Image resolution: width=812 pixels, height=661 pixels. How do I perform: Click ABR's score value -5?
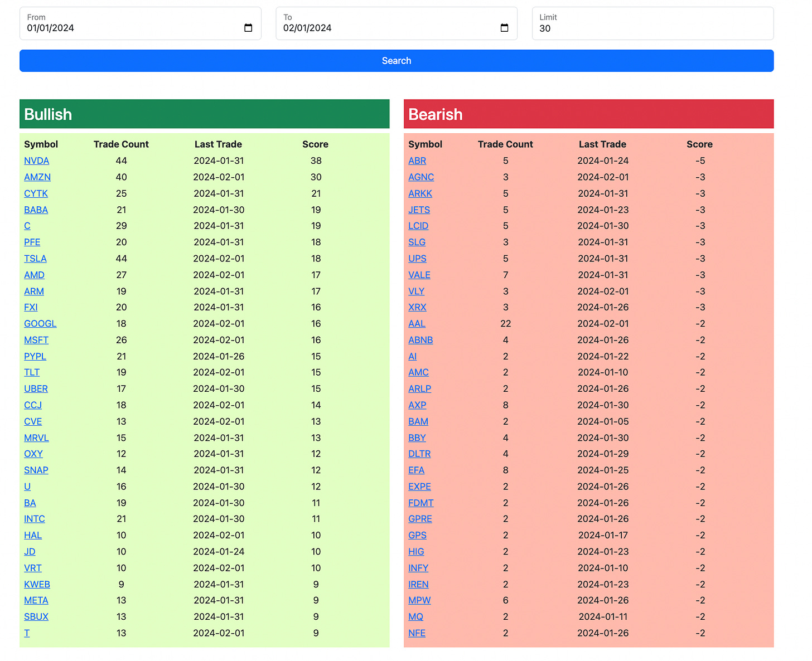point(700,161)
